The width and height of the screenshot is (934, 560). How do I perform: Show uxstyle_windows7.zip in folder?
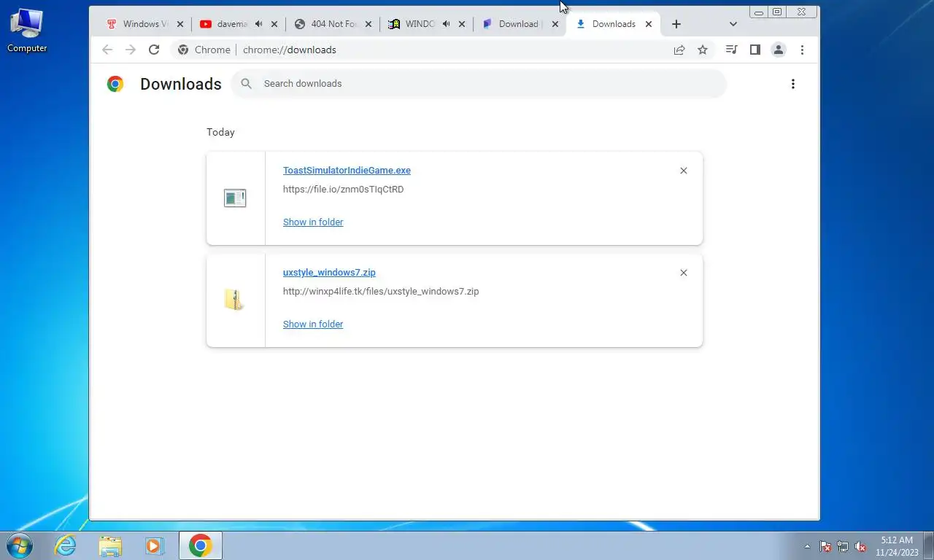coord(313,324)
